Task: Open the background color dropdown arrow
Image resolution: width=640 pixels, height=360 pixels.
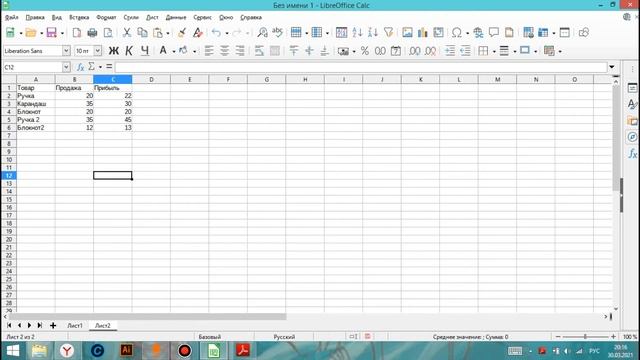Action: (194, 51)
